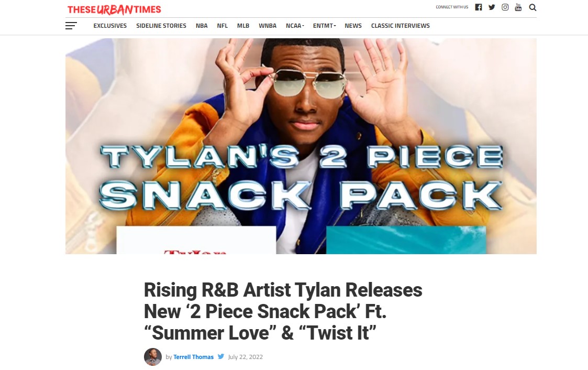Open the YouTube channel icon

(x=518, y=7)
